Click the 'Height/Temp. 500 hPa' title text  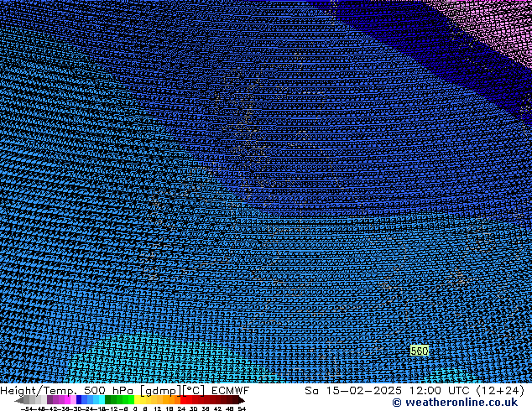(66, 391)
